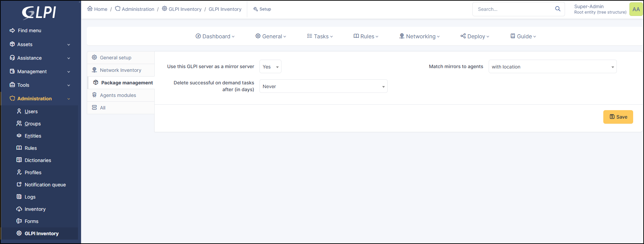Switch to the Network Inventory tab
The width and height of the screenshot is (644, 244).
coord(120,70)
